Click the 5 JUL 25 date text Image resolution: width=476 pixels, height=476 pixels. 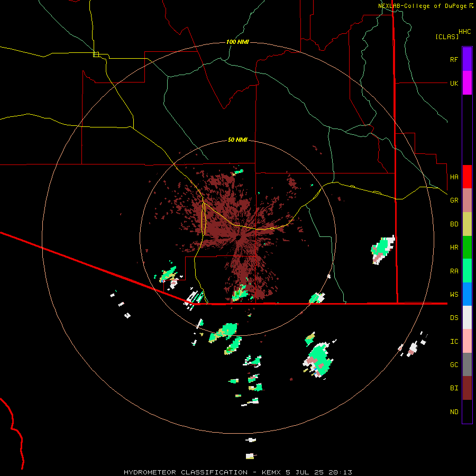(305, 472)
